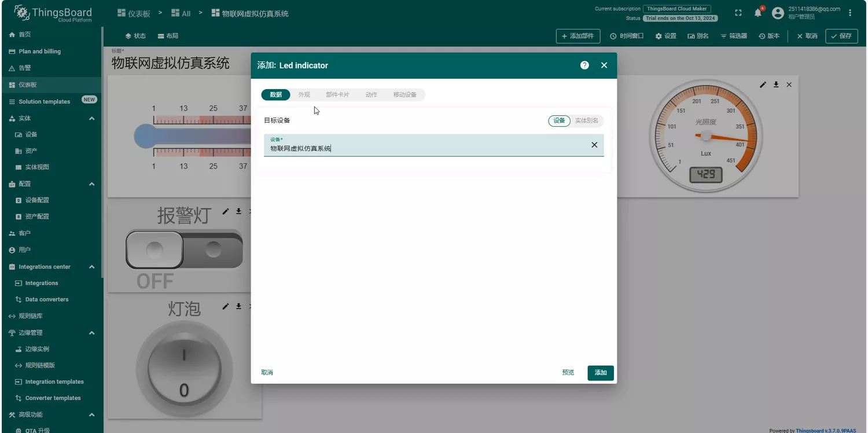Click the 添加 button in dialog
868x433 pixels.
(x=600, y=373)
